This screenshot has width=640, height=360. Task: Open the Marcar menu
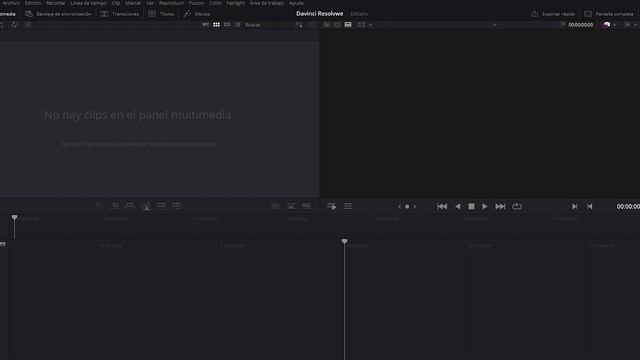tap(133, 3)
